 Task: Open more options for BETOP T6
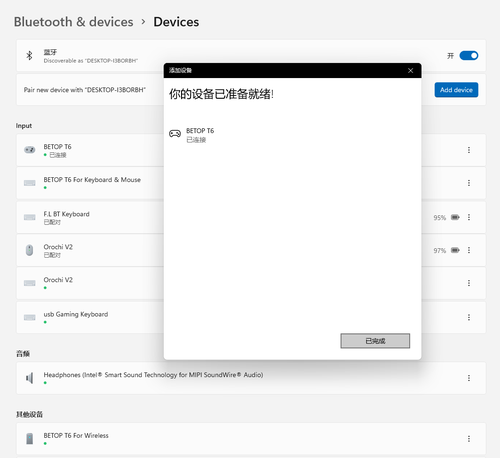pyautogui.click(x=469, y=150)
